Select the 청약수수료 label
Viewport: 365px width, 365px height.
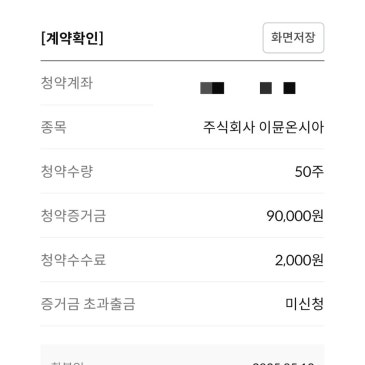pyautogui.click(x=73, y=260)
